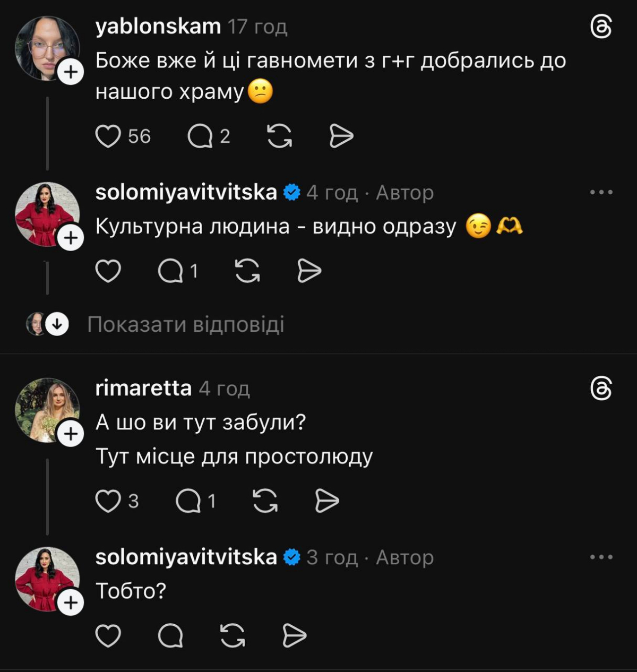The height and width of the screenshot is (672, 637).
Task: Click Threads logo beside yablonskam's comment
Action: [x=601, y=27]
